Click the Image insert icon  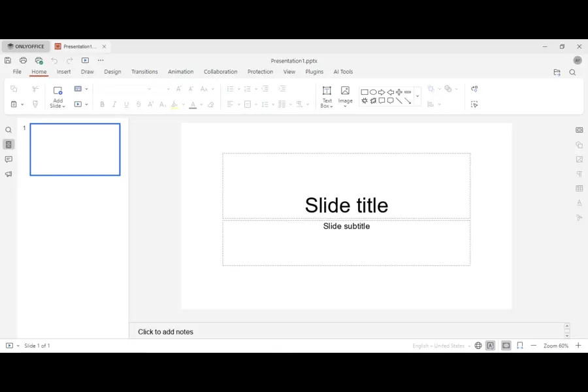coord(345,91)
